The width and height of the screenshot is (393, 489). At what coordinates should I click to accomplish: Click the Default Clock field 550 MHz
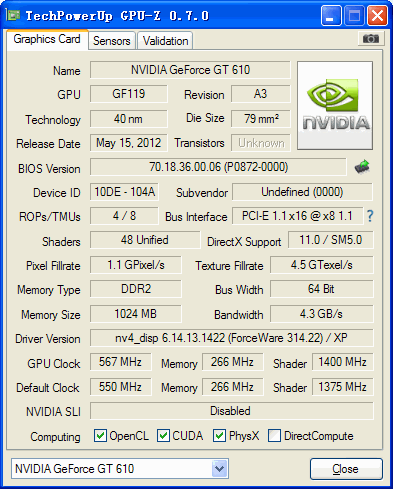[121, 387]
